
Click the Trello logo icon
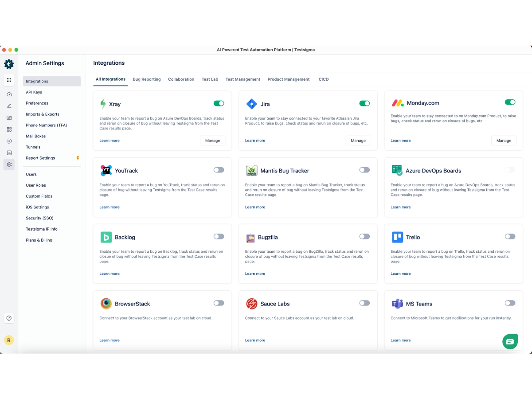(397, 237)
